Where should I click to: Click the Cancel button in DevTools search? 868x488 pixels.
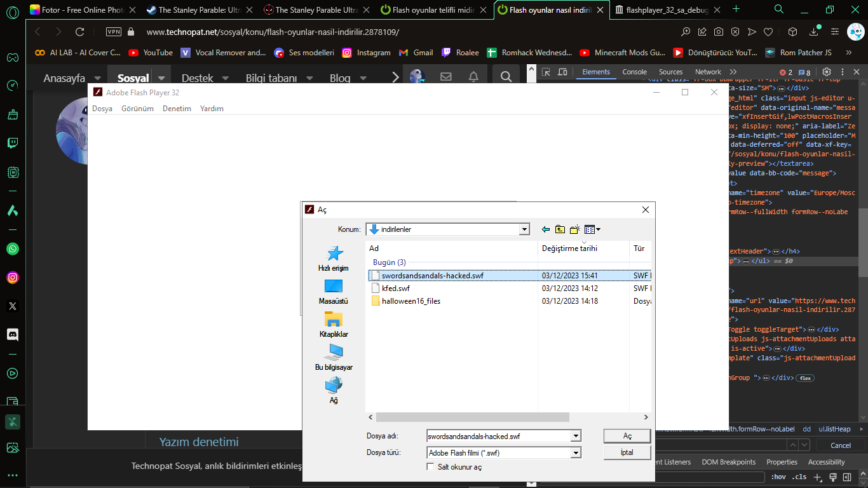pos(841,445)
